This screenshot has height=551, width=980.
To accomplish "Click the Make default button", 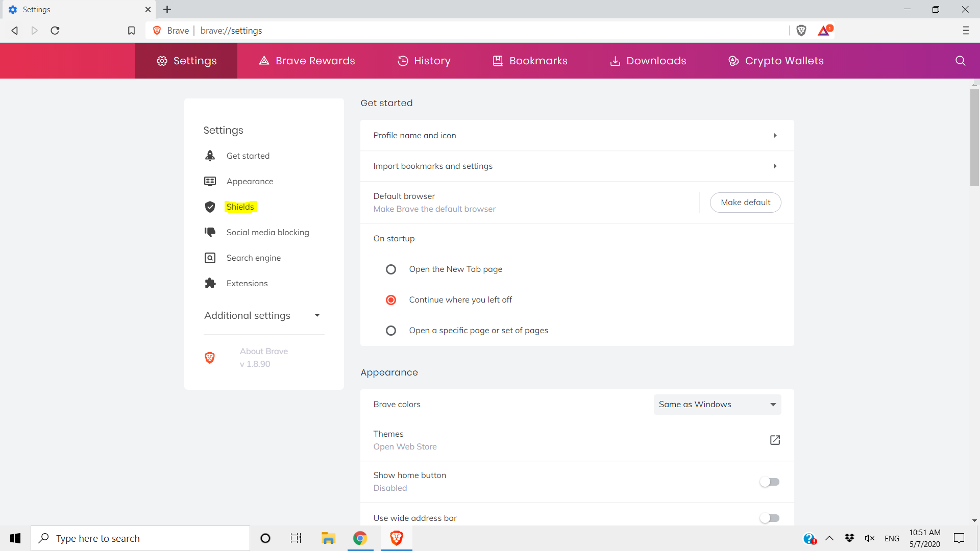I will coord(745,203).
